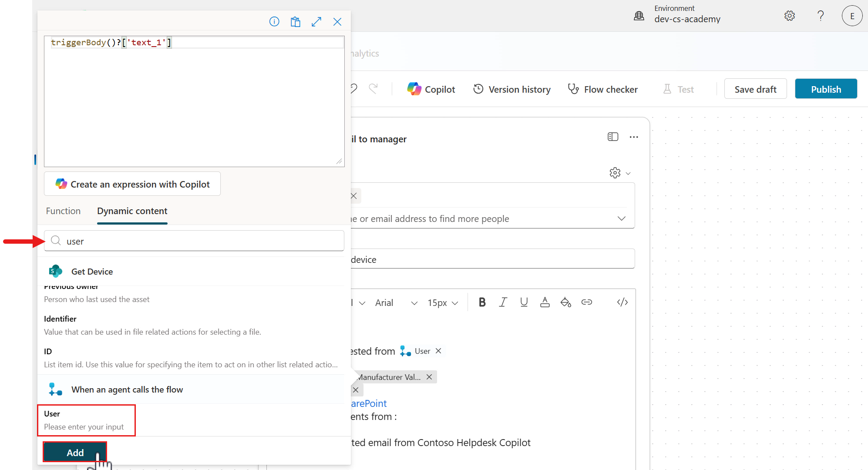Screen dimensions: 868x470
Task: Expand the expression editor to fullscreen
Action: coord(316,21)
